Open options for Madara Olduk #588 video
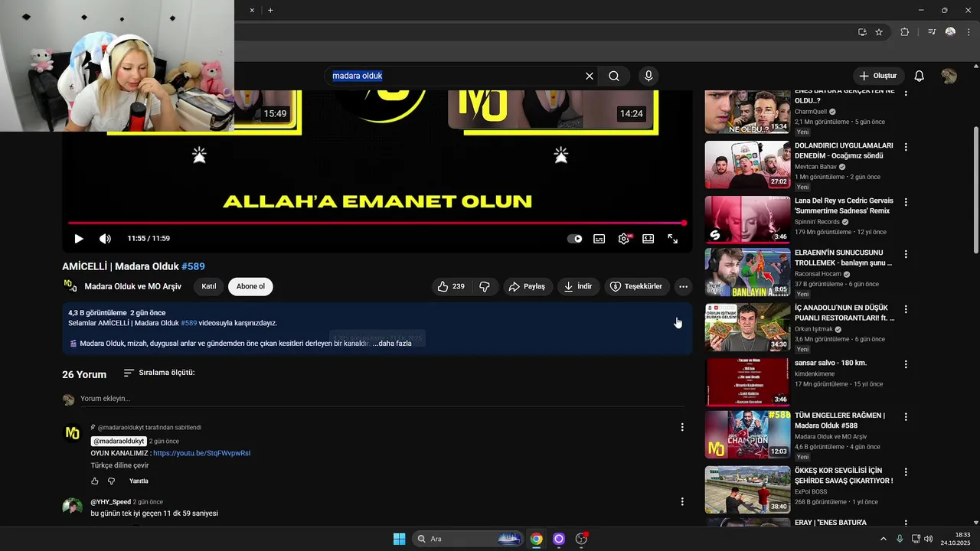 coord(906,417)
